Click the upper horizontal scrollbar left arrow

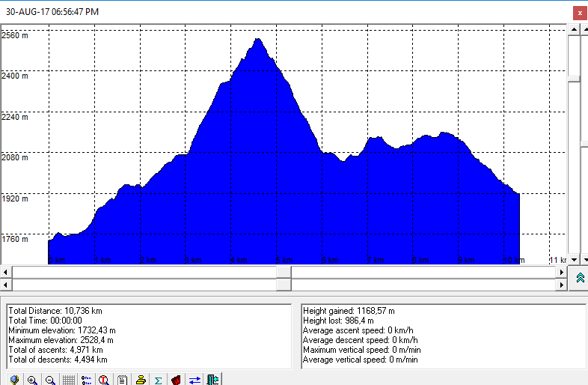pos(6,272)
